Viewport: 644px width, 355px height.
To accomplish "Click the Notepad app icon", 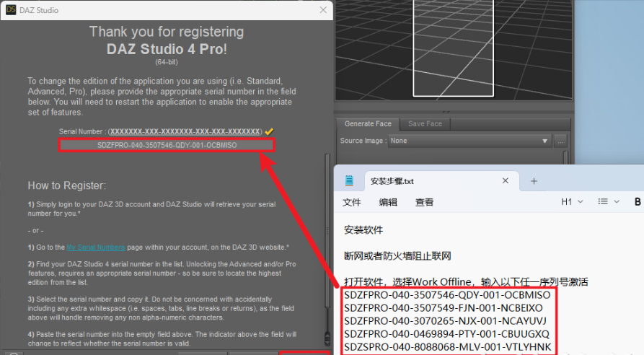I will coord(350,181).
